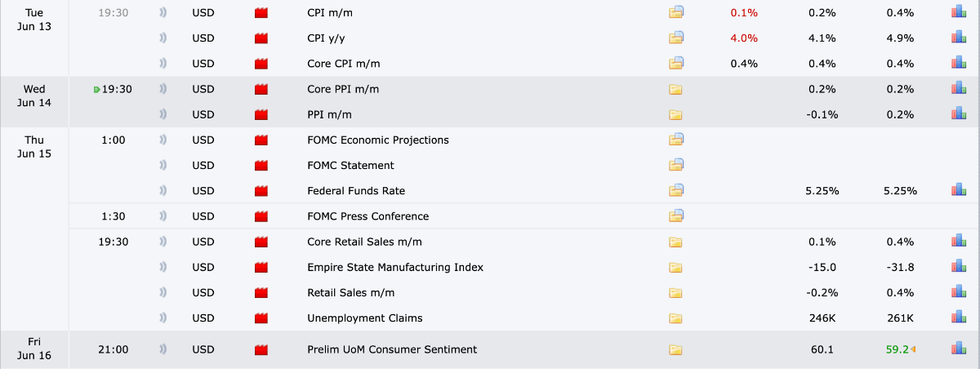Click the Federal Funds Rate event name

[356, 191]
